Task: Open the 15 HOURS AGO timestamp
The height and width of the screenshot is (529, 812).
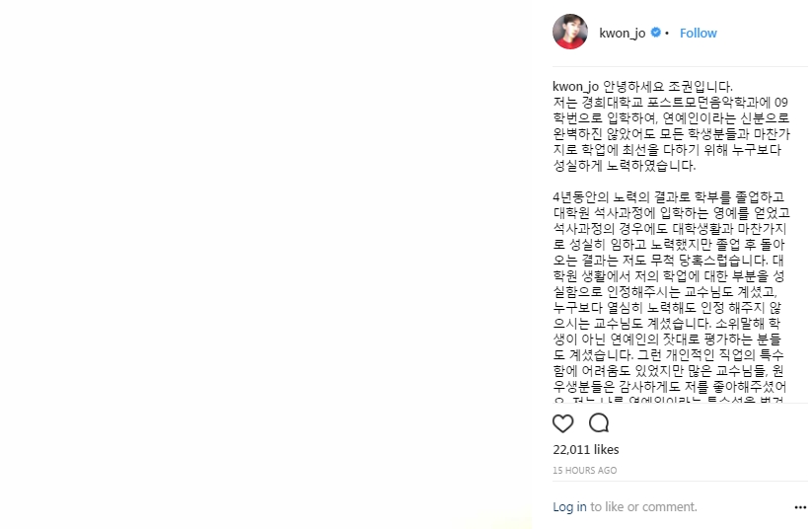Action: (x=585, y=471)
